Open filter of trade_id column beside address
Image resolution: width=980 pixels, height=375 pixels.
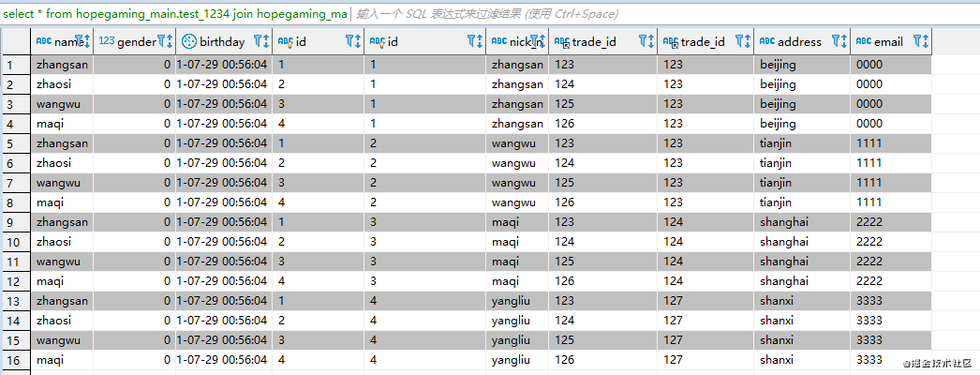(739, 41)
